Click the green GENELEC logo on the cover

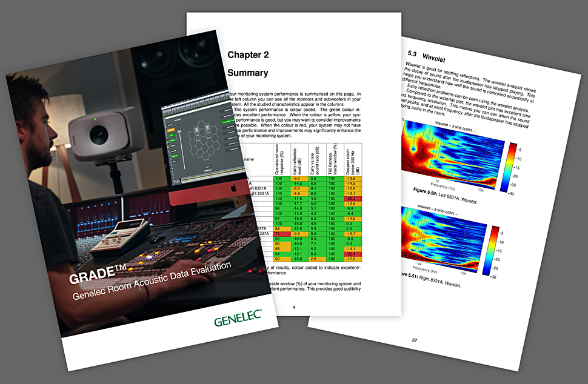click(238, 318)
